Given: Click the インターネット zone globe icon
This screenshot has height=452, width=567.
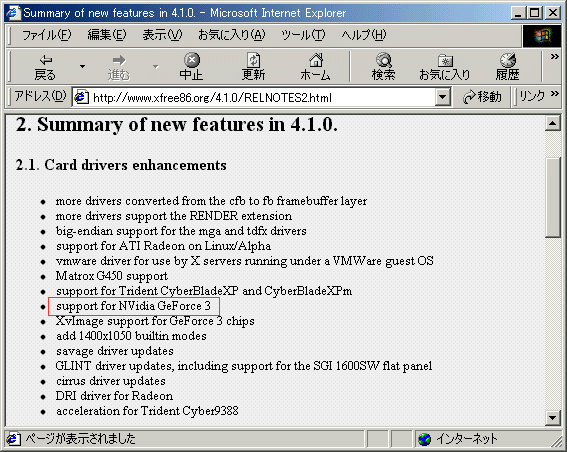Looking at the screenshot, I should pyautogui.click(x=425, y=439).
